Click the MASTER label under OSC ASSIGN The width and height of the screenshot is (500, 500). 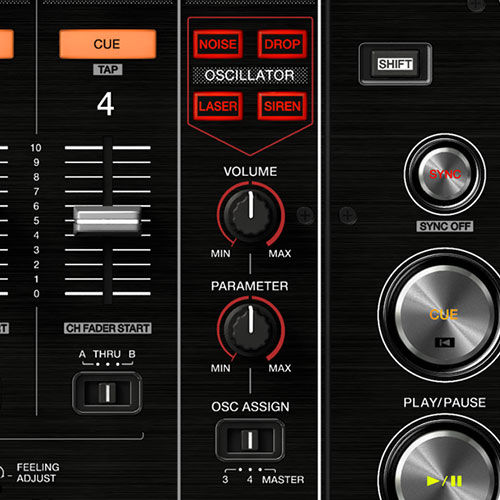tap(283, 479)
